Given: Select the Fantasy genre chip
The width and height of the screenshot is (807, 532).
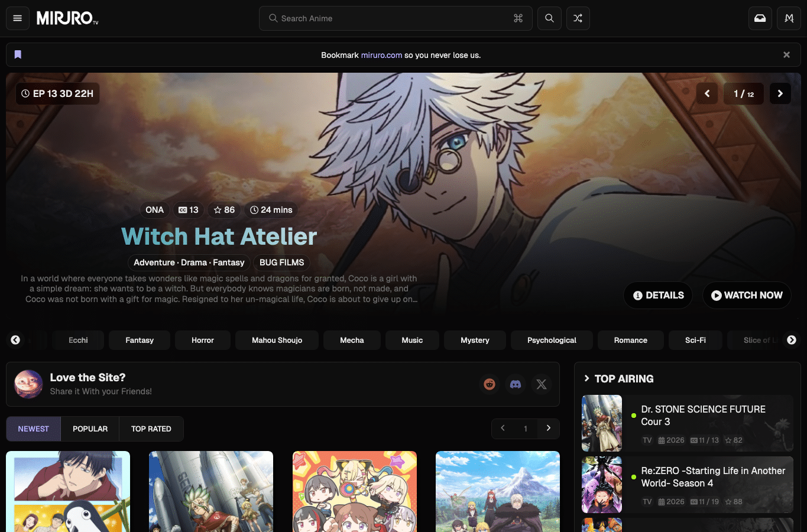Looking at the screenshot, I should pyautogui.click(x=140, y=340).
